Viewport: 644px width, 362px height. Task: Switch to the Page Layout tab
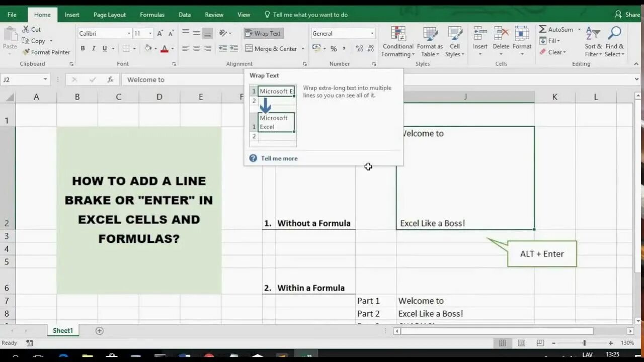(x=110, y=15)
